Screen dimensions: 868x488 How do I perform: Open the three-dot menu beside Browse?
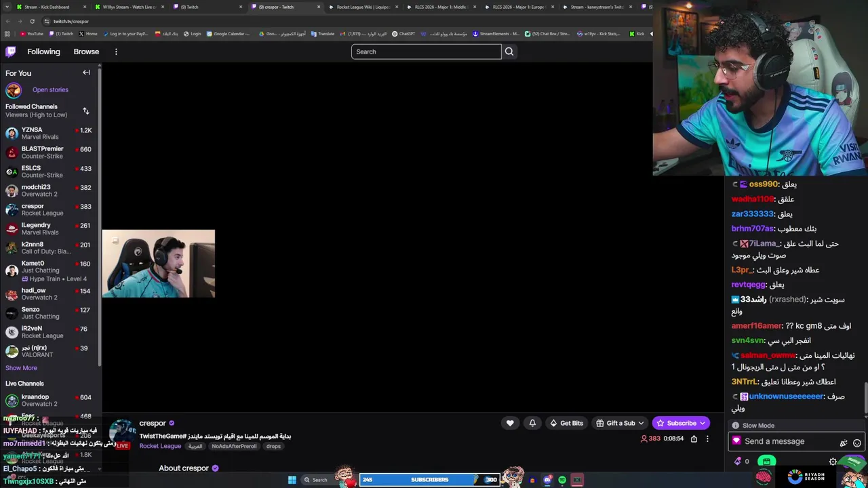pos(116,52)
